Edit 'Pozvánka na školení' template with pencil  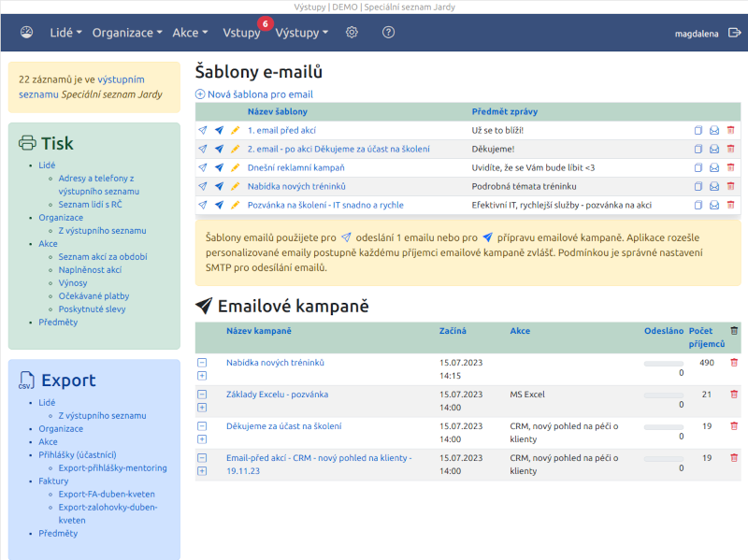[x=236, y=205]
